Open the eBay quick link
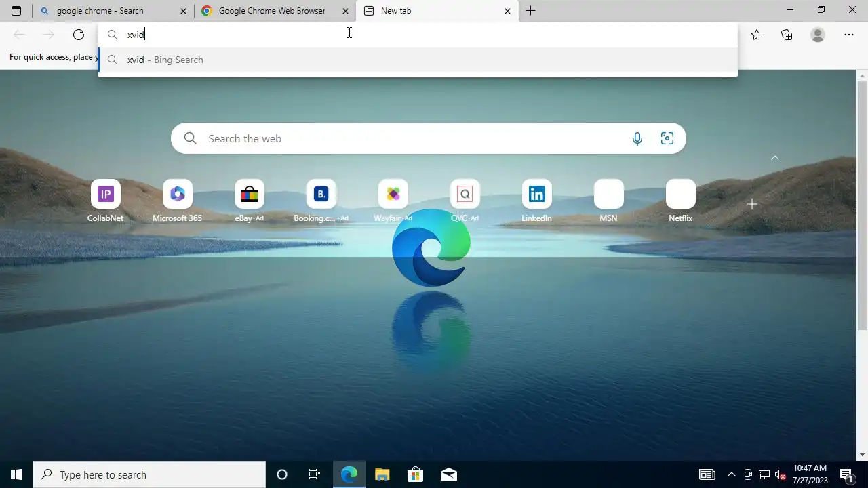The height and width of the screenshot is (488, 868). coord(249,201)
